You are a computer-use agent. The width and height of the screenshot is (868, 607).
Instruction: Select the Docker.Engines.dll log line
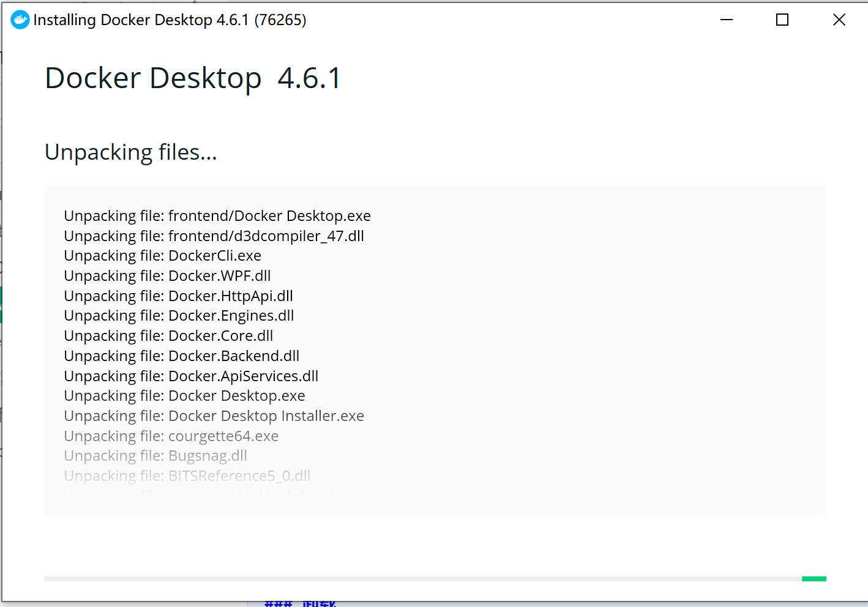[179, 316]
